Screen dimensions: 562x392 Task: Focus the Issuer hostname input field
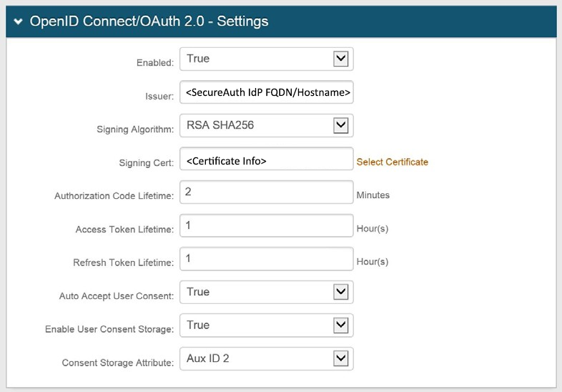(267, 93)
